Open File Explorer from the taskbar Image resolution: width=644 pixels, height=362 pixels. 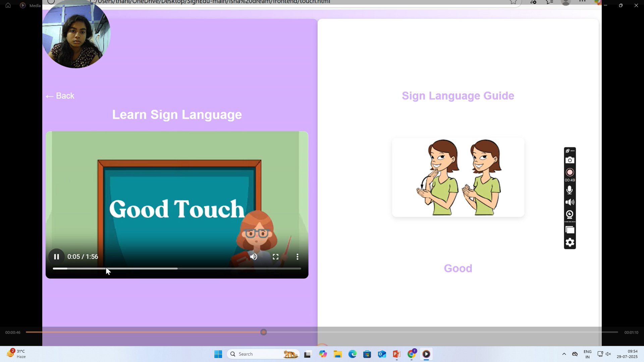[x=337, y=354]
